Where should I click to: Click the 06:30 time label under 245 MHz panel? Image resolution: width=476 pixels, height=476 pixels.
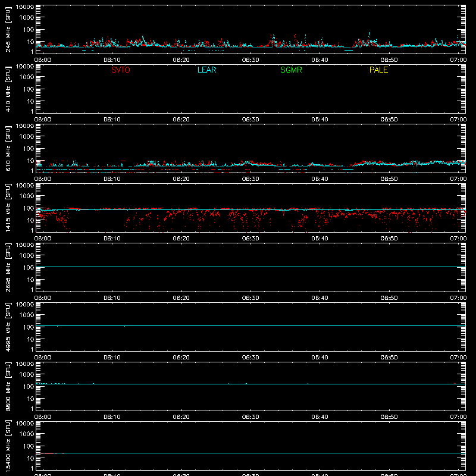[x=250, y=60]
